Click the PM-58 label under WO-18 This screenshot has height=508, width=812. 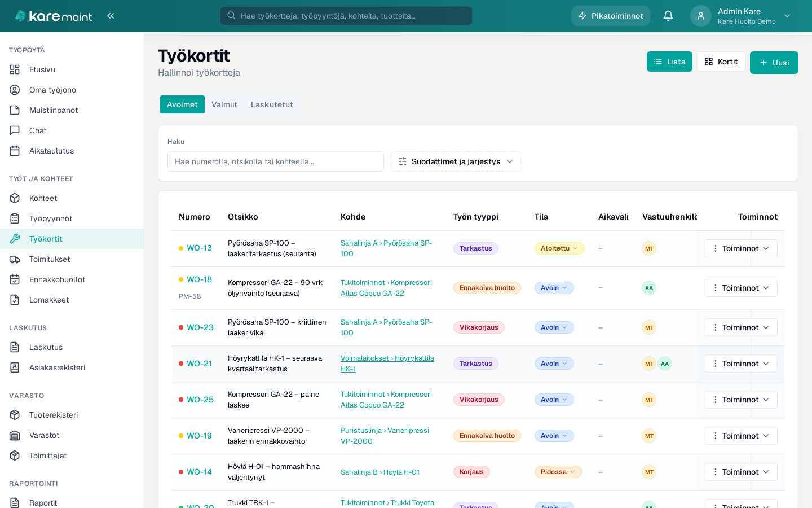[190, 296]
